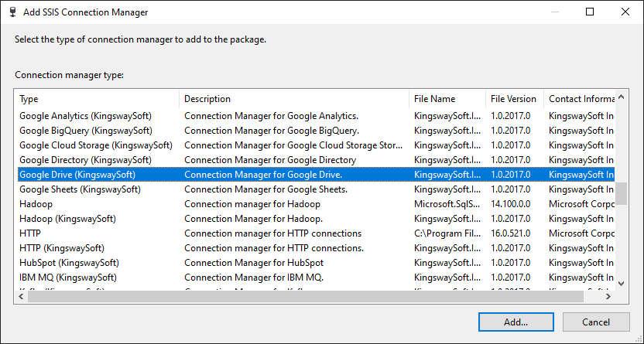This screenshot has width=644, height=344.
Task: Sort by the Contact Information column header
Action: pos(579,99)
